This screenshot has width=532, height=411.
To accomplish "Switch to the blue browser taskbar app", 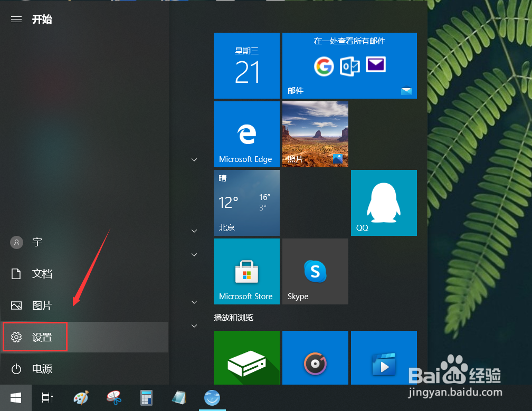I will pyautogui.click(x=212, y=398).
